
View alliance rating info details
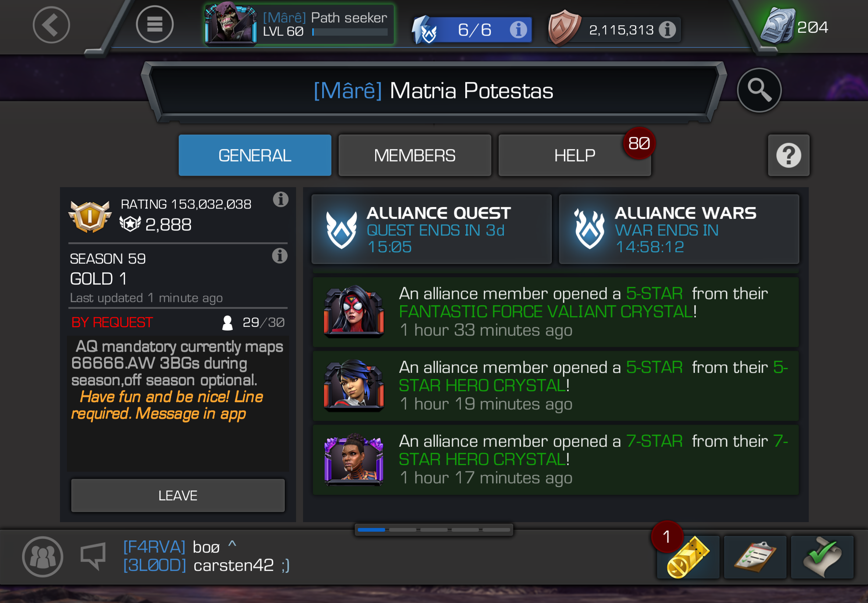pos(281,200)
